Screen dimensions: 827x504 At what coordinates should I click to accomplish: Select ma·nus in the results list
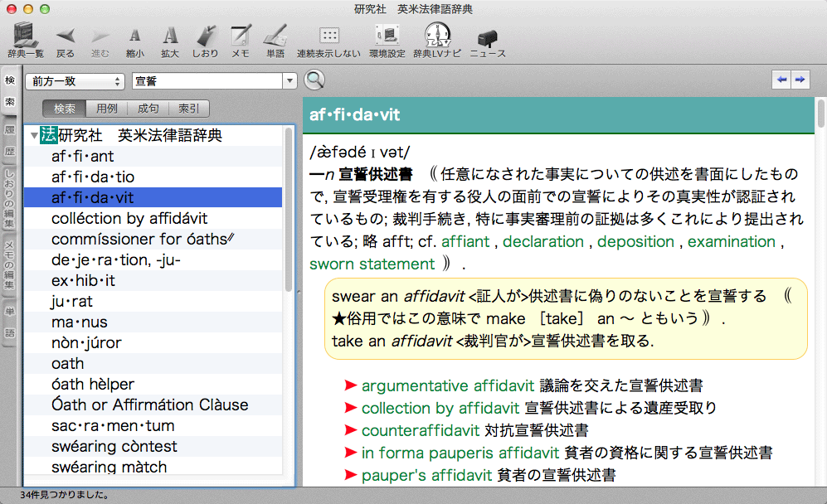click(x=153, y=322)
